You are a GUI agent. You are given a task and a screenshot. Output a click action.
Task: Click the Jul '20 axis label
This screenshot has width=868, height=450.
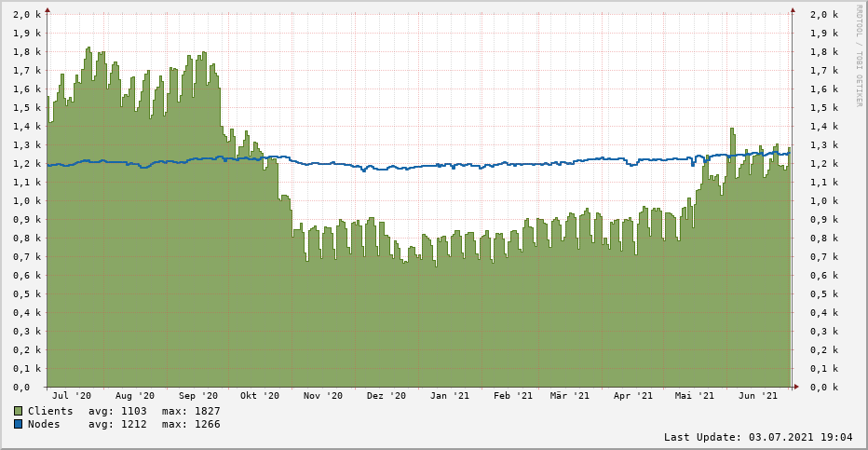pyautogui.click(x=72, y=396)
